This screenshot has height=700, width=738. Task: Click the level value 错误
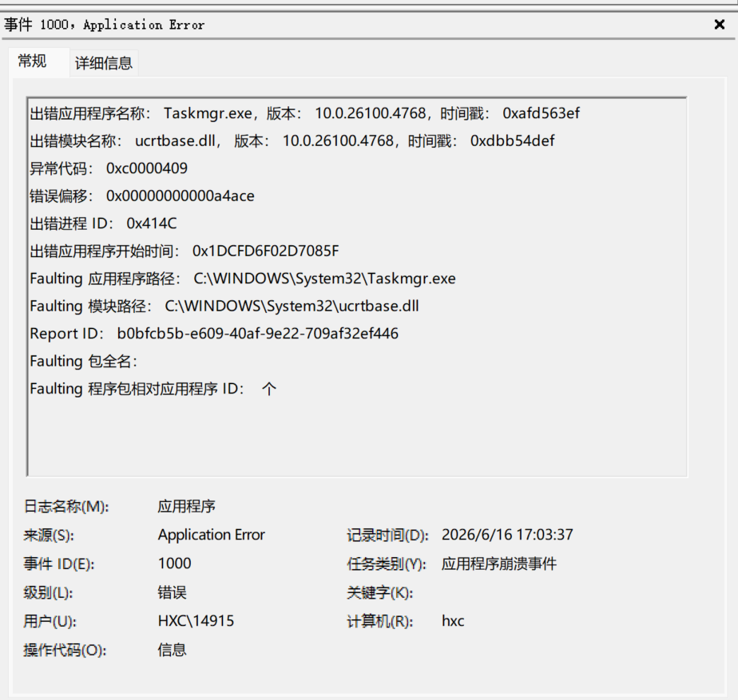click(x=173, y=592)
